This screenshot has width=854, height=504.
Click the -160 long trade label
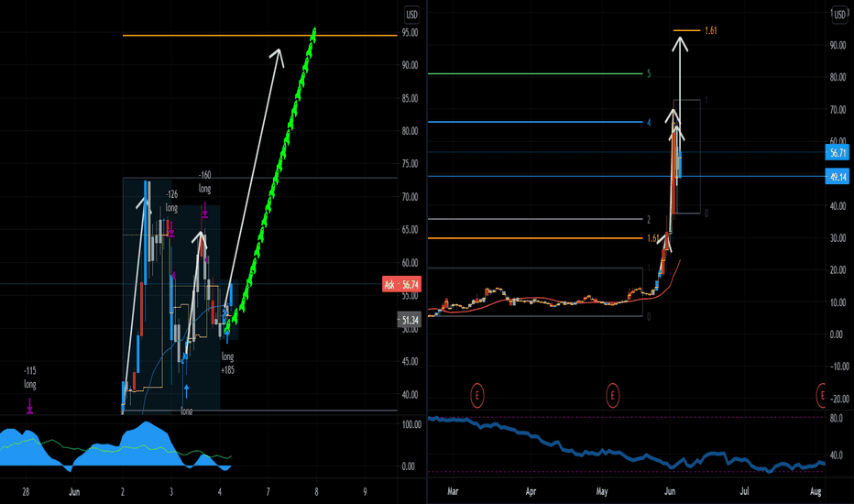pyautogui.click(x=204, y=182)
